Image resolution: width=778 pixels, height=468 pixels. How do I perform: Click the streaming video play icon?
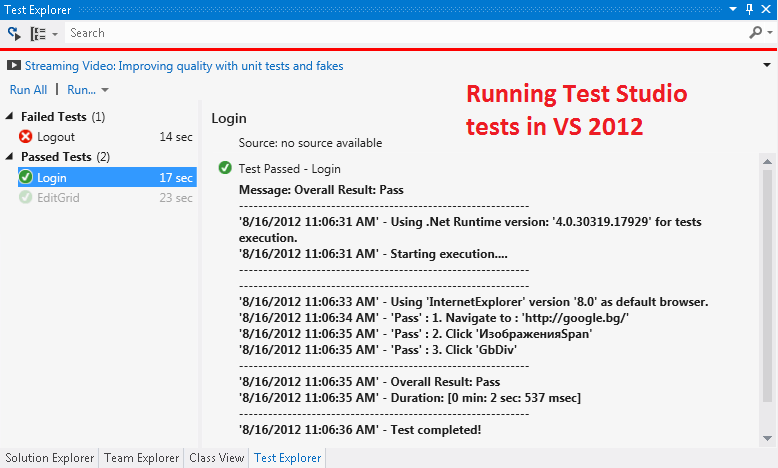click(14, 66)
